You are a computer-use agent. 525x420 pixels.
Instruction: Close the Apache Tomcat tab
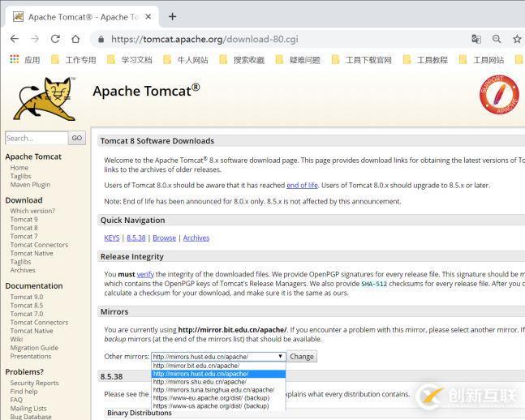148,16
